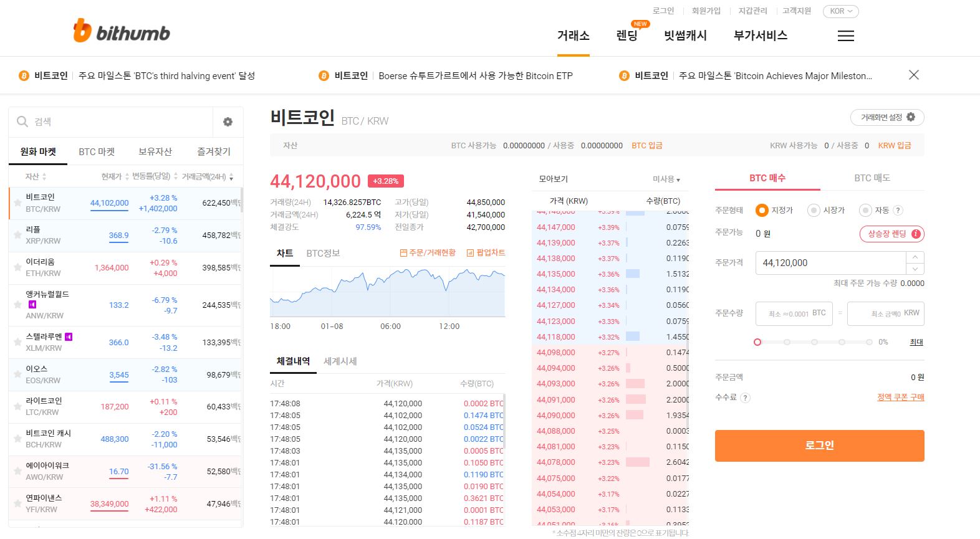Click 회원가입 link in header
980x539 pixels.
[x=706, y=11]
